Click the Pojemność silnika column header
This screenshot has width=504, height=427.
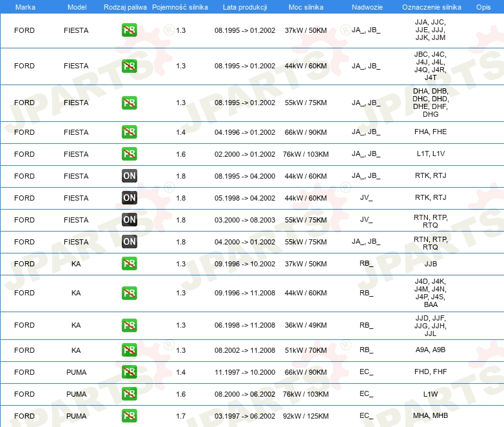[x=180, y=7]
